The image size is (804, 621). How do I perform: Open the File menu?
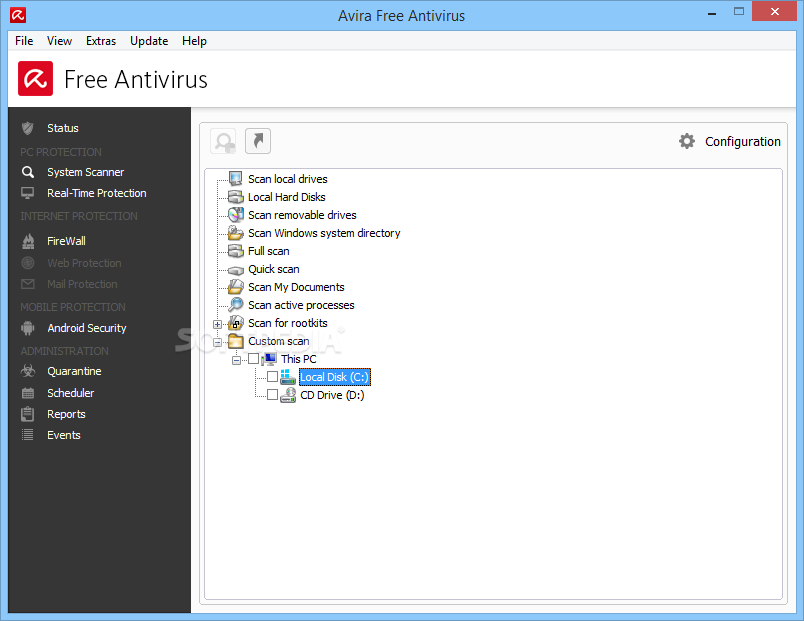point(24,41)
